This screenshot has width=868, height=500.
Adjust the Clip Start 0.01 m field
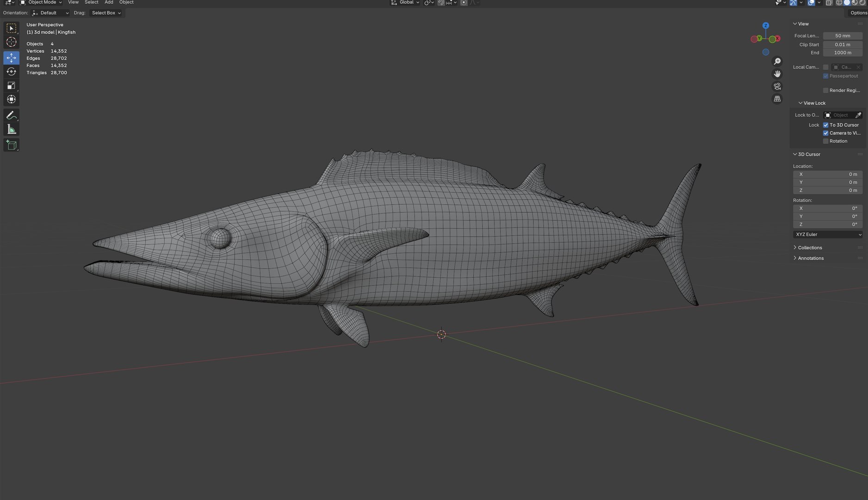843,45
